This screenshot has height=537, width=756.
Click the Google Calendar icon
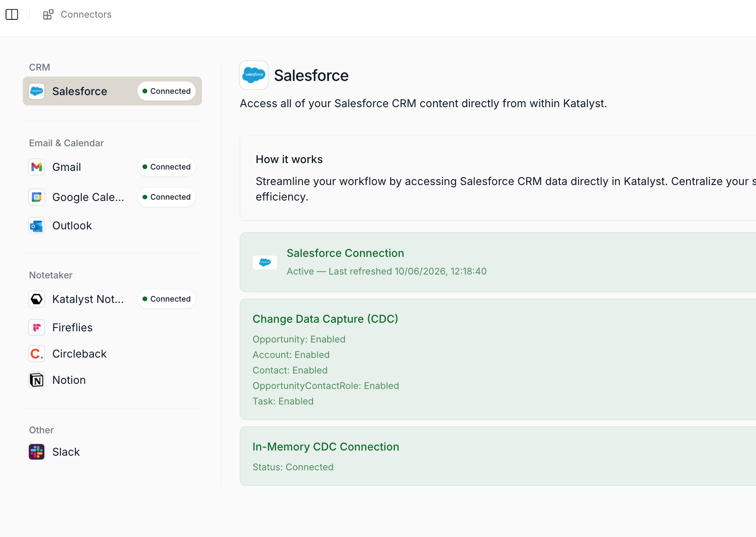[37, 197]
